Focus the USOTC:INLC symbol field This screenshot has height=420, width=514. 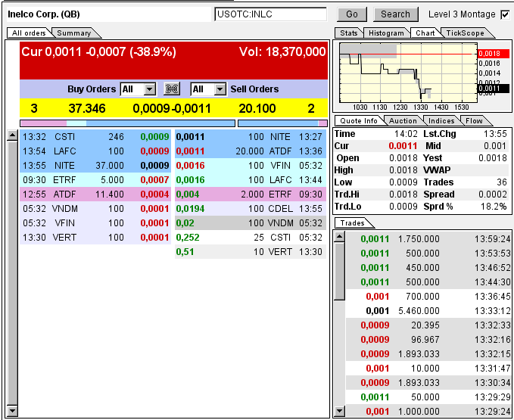pyautogui.click(x=271, y=14)
